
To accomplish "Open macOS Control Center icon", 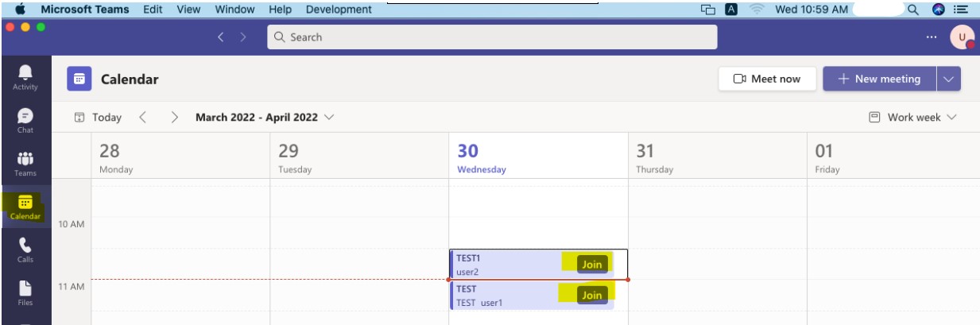I will click(961, 10).
